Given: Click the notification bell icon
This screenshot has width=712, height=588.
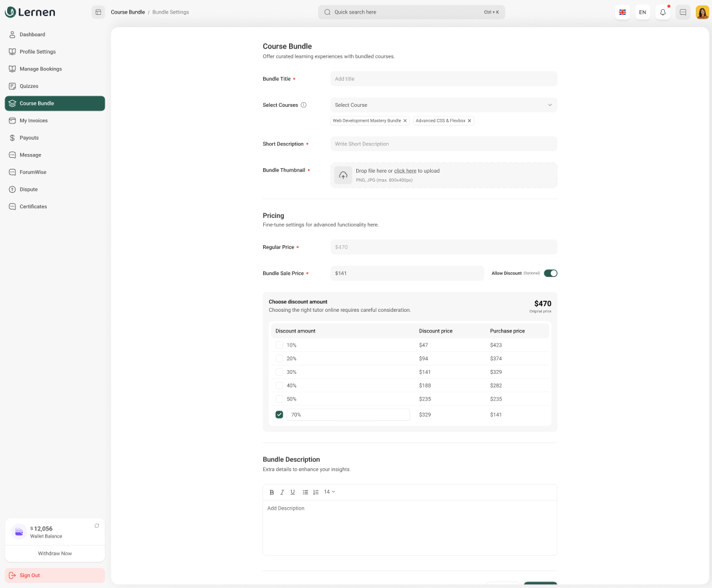Looking at the screenshot, I should click(662, 12).
